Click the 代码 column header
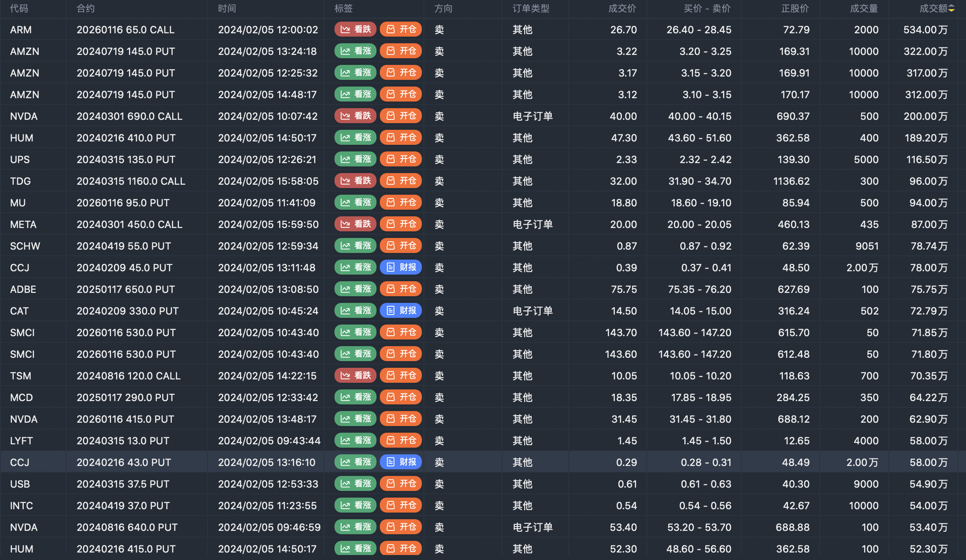The height and width of the screenshot is (560, 966). [19, 9]
